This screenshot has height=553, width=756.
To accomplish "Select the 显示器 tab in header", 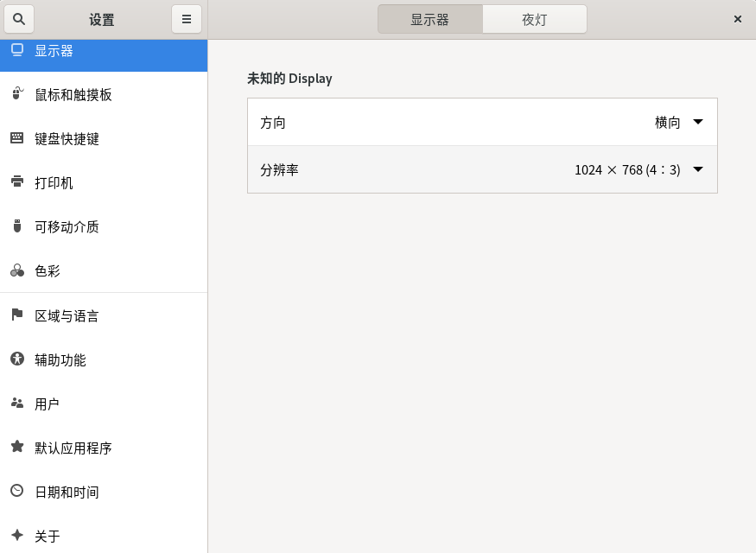I will [x=429, y=19].
